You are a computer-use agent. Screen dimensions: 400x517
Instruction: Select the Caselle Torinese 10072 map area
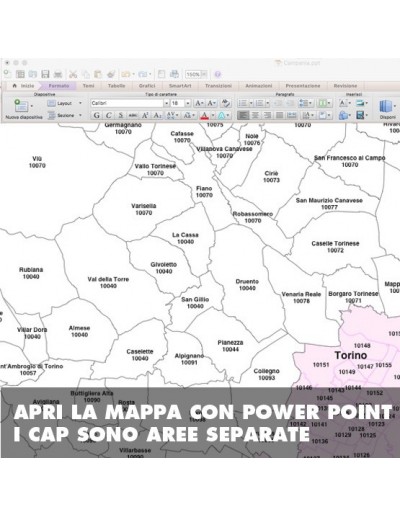(x=335, y=247)
